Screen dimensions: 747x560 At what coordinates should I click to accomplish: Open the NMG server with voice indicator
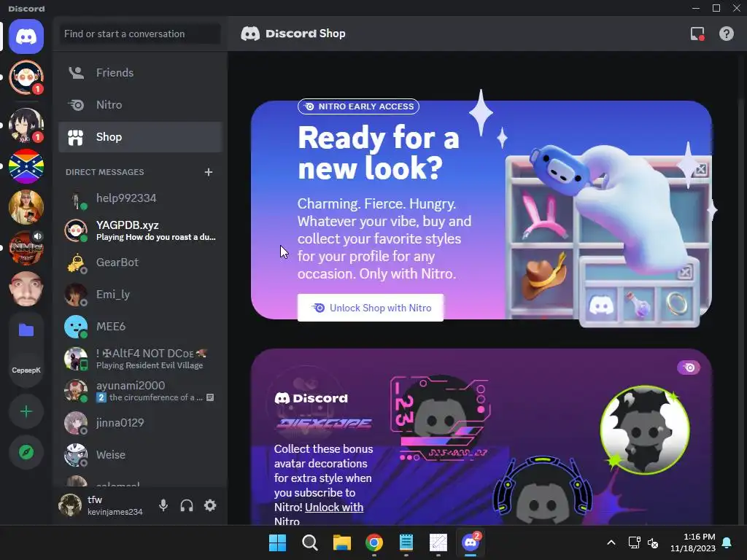click(x=26, y=248)
